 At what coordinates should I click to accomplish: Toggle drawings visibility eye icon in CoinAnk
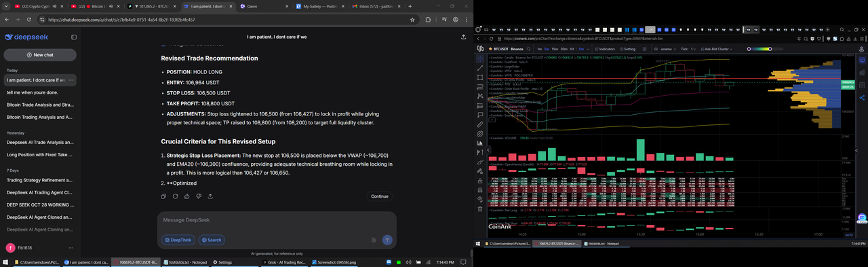click(x=480, y=198)
